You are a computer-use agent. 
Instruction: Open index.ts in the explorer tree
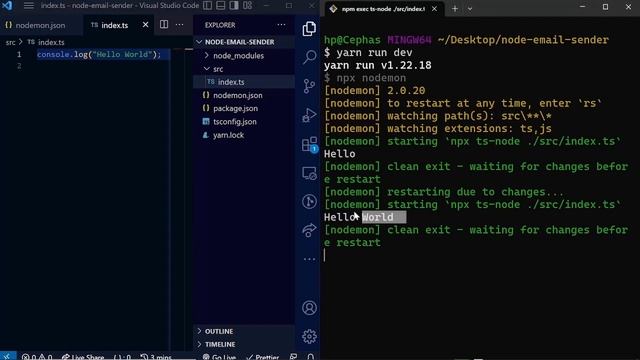pyautogui.click(x=244, y=82)
